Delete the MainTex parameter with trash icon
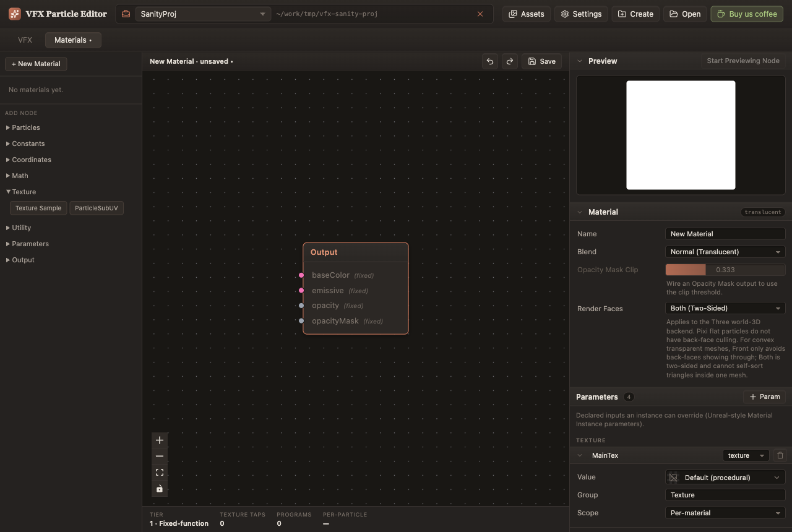The height and width of the screenshot is (532, 792). click(780, 455)
